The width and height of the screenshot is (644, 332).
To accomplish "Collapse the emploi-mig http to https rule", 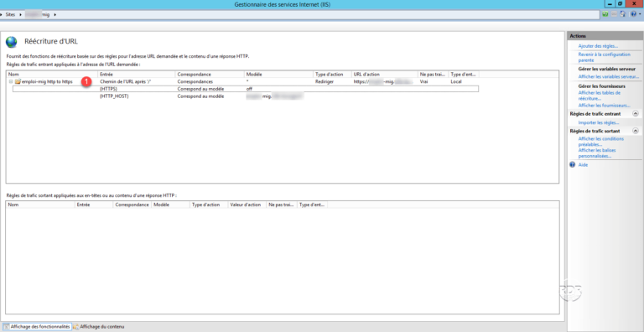I will tap(11, 82).
